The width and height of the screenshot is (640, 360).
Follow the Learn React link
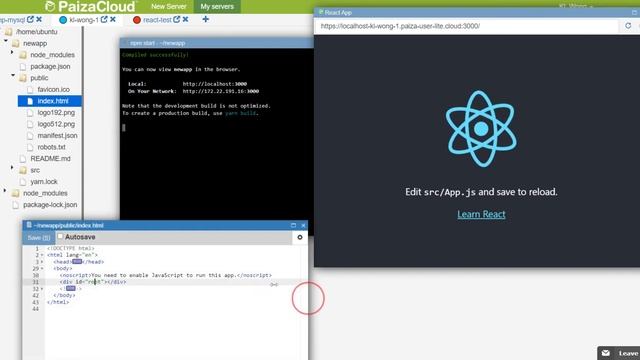point(481,214)
